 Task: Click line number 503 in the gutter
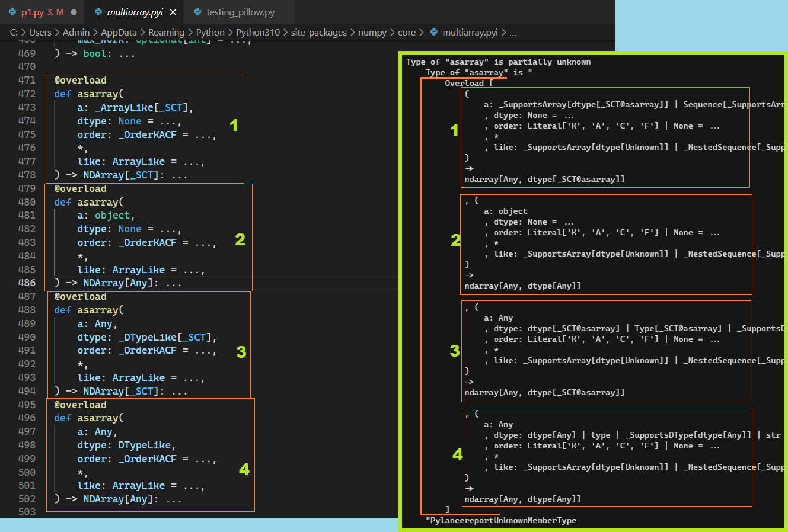point(27,512)
